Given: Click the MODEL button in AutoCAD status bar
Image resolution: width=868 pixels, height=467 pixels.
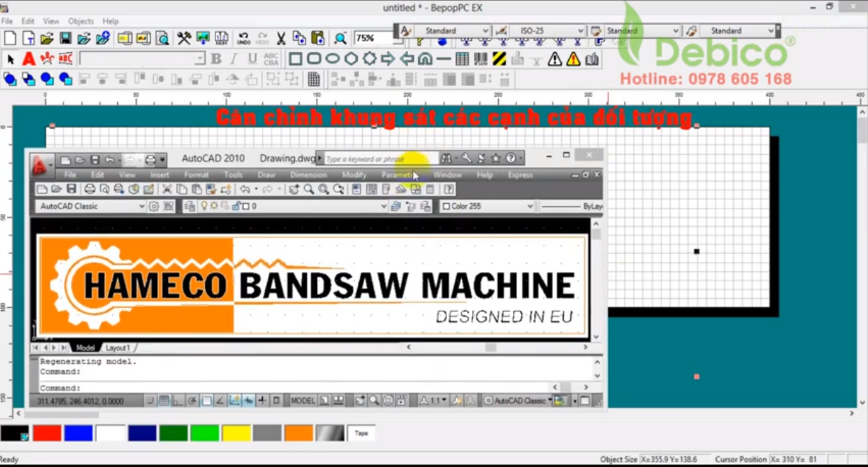Looking at the screenshot, I should coord(303,400).
